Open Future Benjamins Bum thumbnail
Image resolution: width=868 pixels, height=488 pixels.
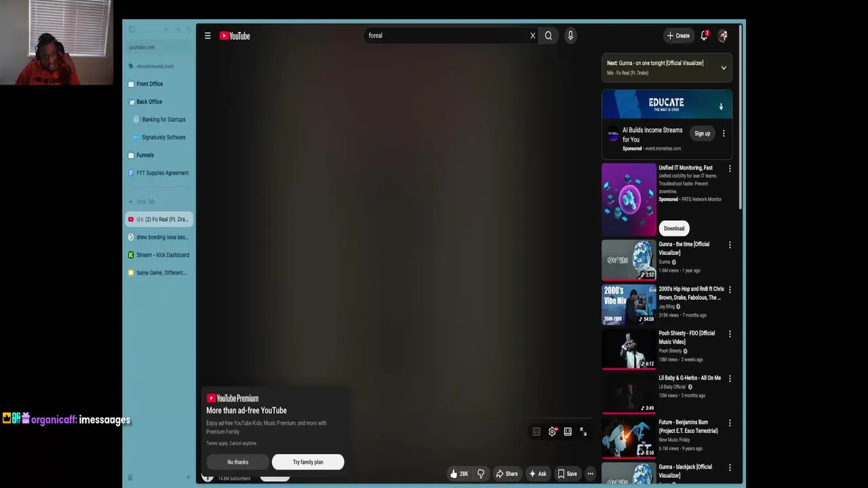[629, 438]
